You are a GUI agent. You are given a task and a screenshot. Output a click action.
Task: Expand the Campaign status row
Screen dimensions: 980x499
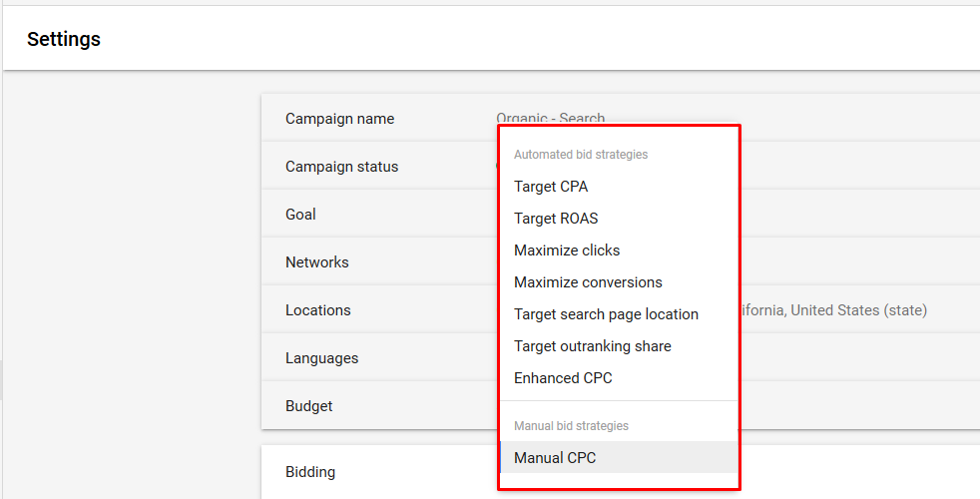point(620,167)
